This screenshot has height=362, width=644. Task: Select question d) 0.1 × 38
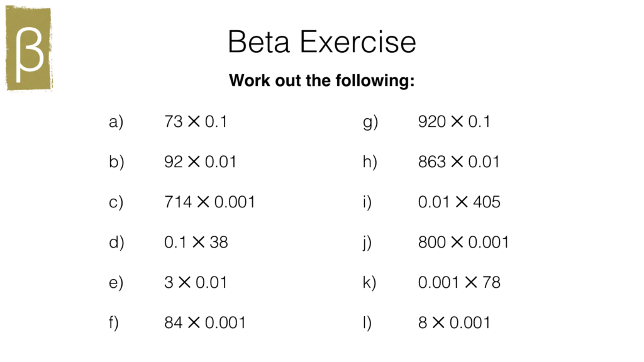tap(196, 243)
